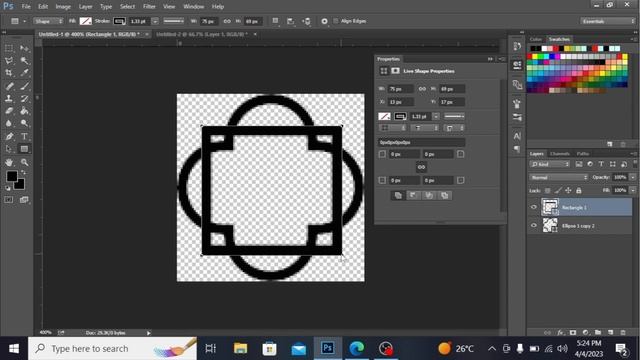The width and height of the screenshot is (640, 360).
Task: Select the Paint Bucket tool
Action: point(24,111)
